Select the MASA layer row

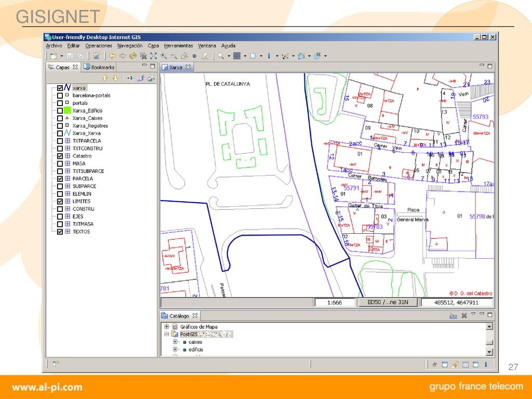pos(79,164)
